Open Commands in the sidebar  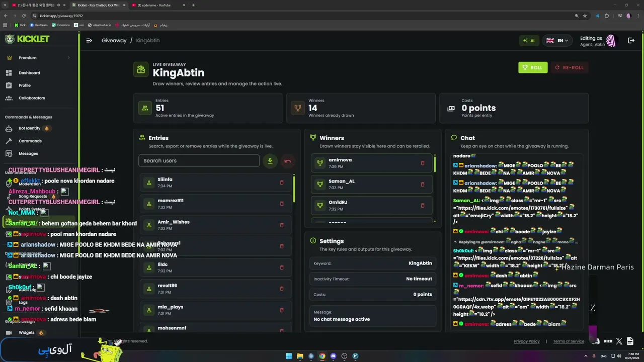[x=30, y=141]
